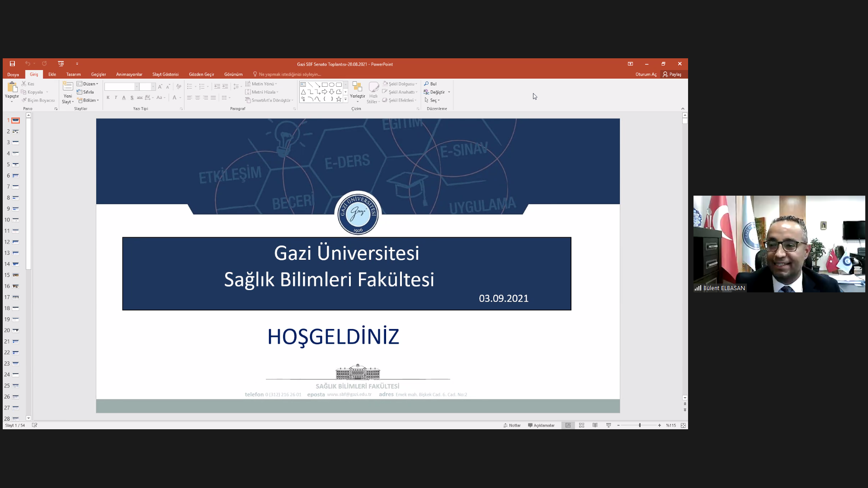Click the Kes (Cut) scissors icon
This screenshot has width=868, height=488.
click(24, 84)
